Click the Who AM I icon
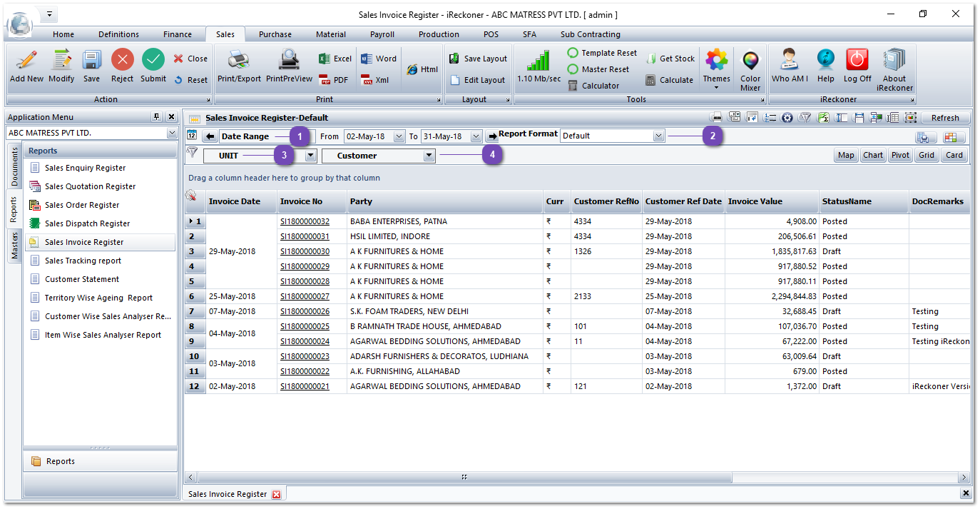 [789, 68]
